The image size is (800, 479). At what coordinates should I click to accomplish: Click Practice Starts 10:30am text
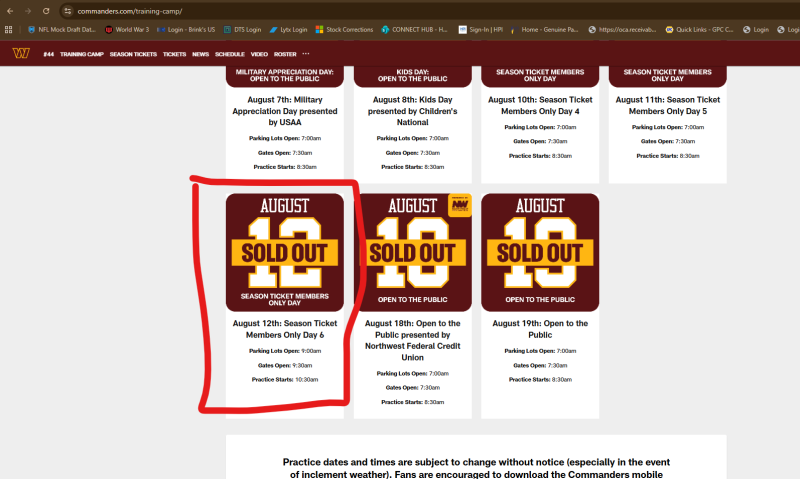[285, 380]
